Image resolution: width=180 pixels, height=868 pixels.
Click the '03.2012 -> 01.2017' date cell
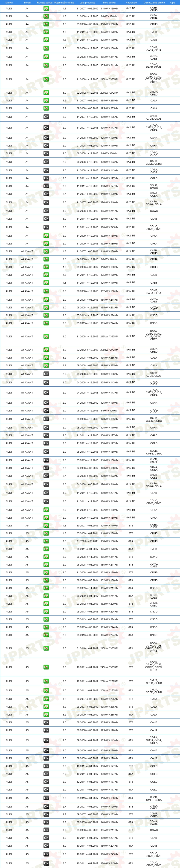tap(87, 604)
